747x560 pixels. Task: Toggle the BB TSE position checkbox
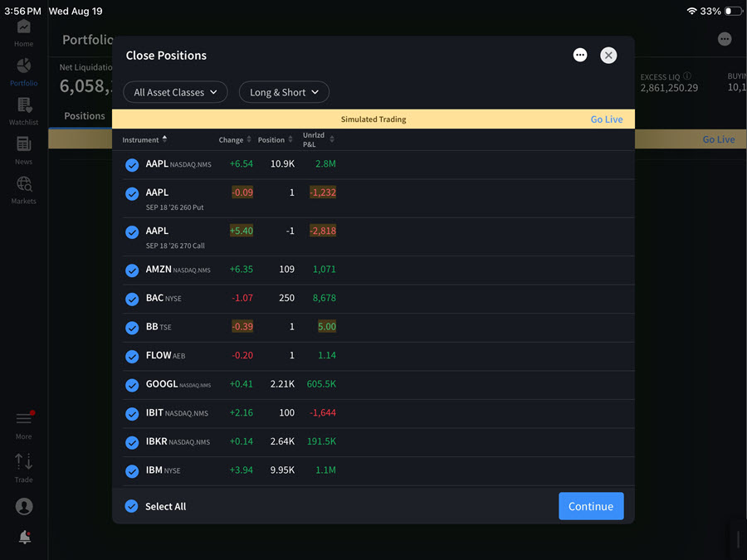(132, 328)
